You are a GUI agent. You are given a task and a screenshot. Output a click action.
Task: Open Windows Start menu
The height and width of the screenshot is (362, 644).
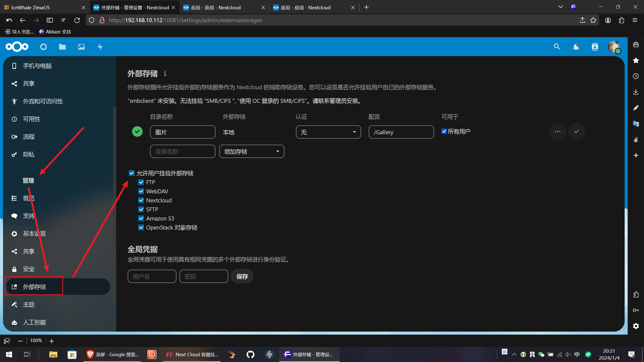pyautogui.click(x=9, y=354)
